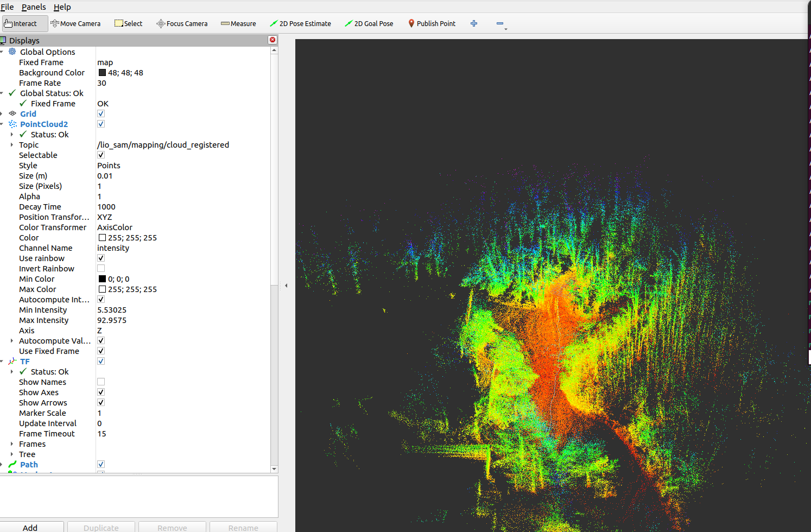Expand the Autocompute Value Bounds row
The image size is (811, 532).
(12, 340)
